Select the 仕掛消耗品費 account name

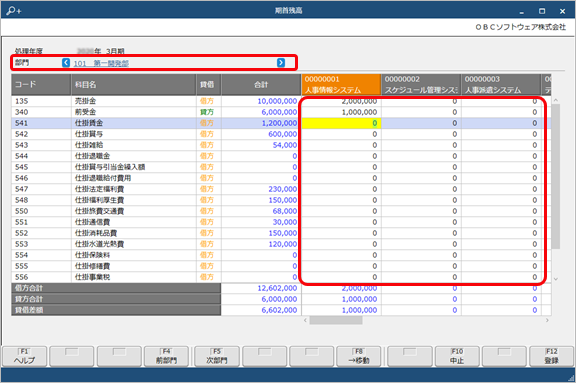(x=96, y=233)
